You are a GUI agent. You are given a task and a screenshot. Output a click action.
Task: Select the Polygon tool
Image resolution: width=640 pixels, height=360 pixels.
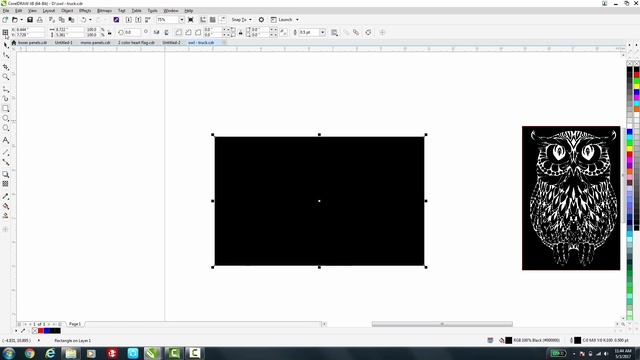point(6,128)
